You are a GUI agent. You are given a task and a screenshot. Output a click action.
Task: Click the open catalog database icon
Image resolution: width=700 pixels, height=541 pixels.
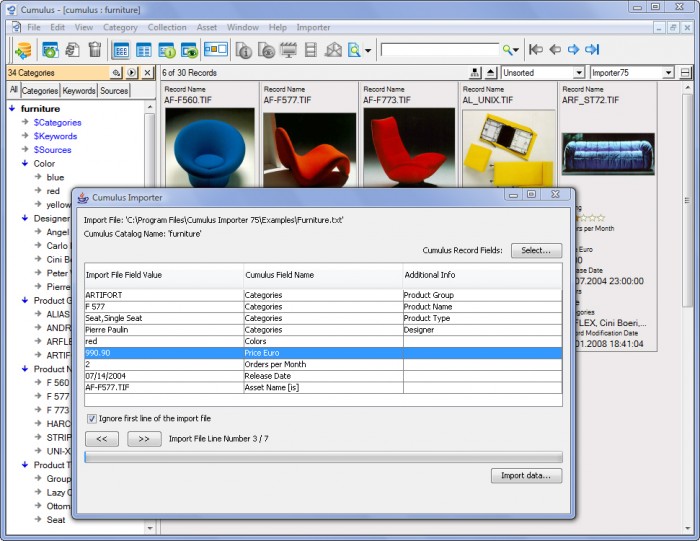(x=23, y=50)
